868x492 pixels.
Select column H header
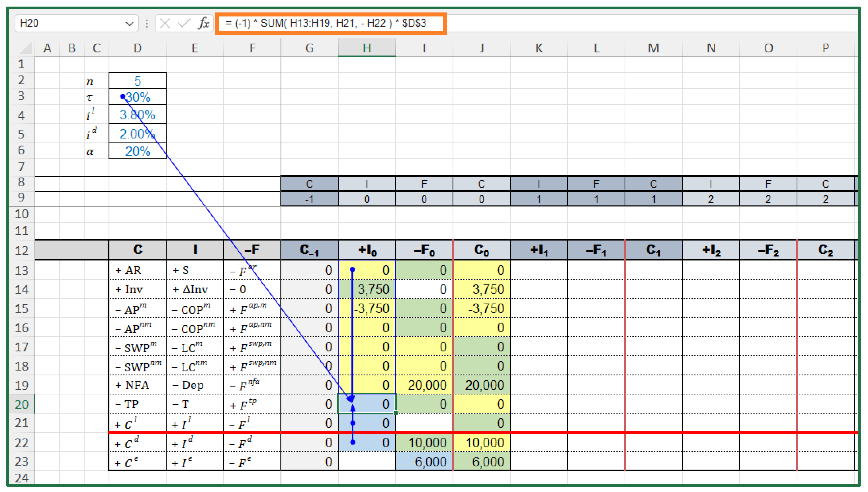(367, 48)
